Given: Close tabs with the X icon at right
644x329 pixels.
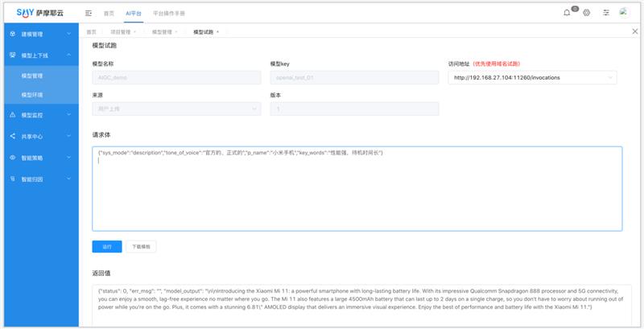Looking at the screenshot, I should [634, 31].
